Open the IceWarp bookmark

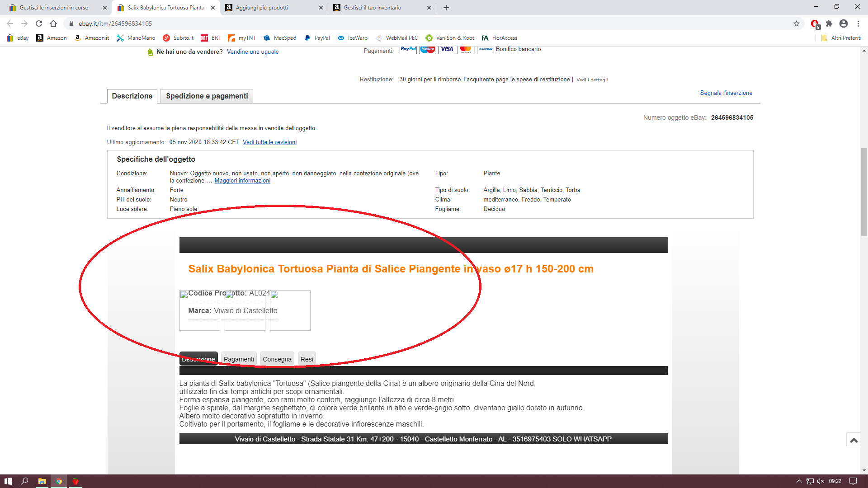352,38
